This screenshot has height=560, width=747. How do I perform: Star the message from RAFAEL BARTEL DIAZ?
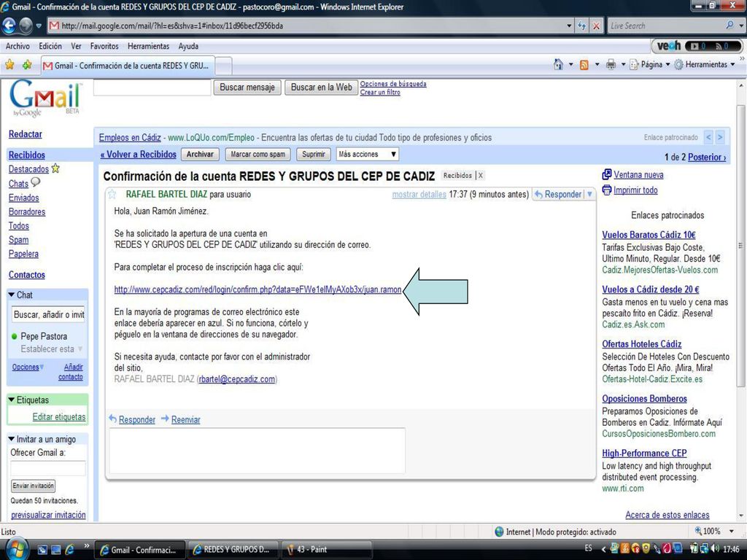112,194
